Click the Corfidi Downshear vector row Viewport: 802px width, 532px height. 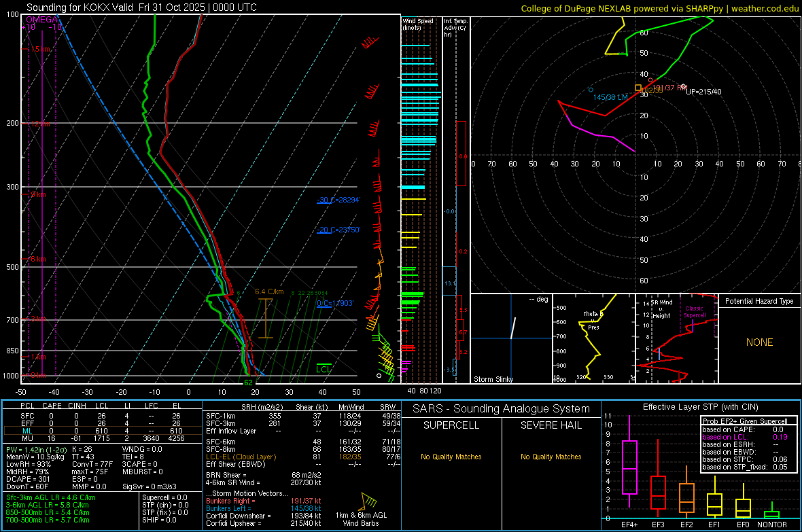pyautogui.click(x=264, y=516)
